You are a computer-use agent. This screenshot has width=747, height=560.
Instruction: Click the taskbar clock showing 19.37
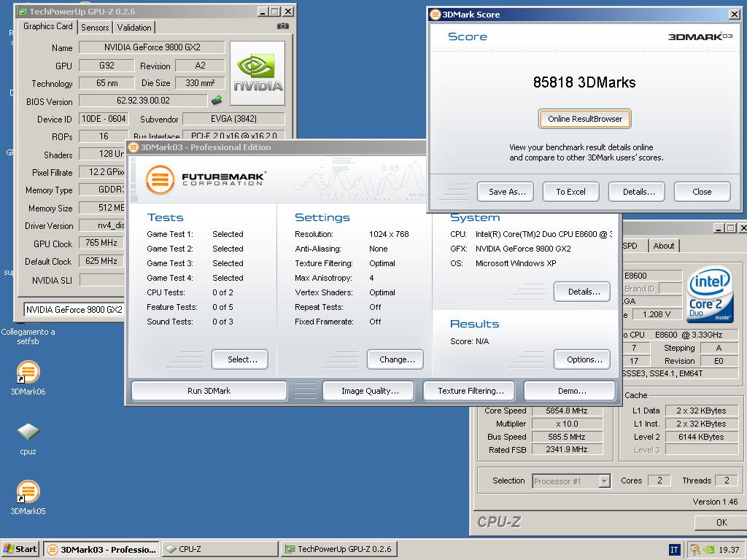coord(729,550)
